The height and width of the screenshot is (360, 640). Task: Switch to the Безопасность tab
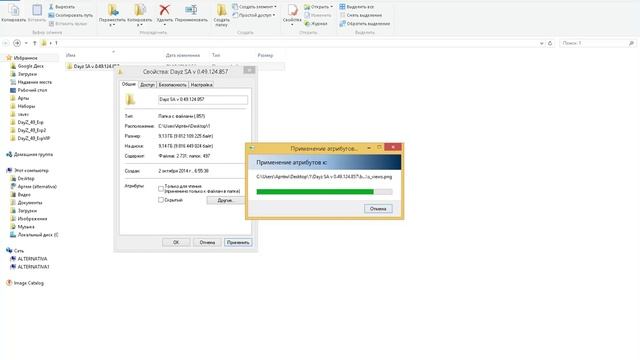[x=172, y=85]
